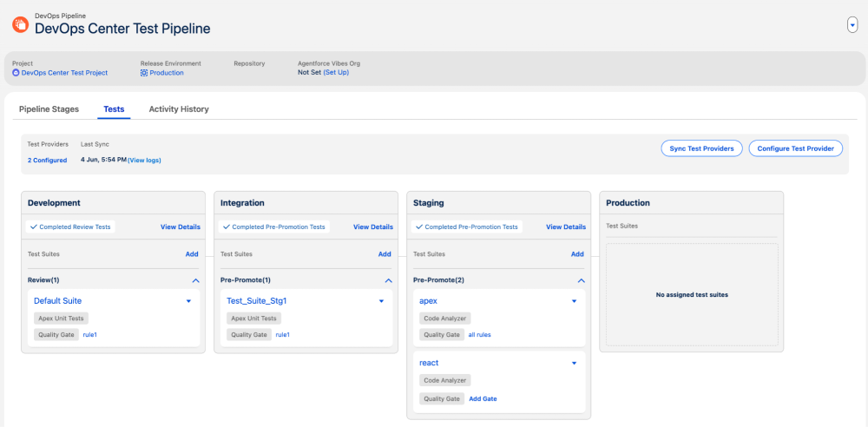868x427 pixels.
Task: Click Completed Pre-Promotion Tests badge in Staging
Action: pyautogui.click(x=467, y=227)
